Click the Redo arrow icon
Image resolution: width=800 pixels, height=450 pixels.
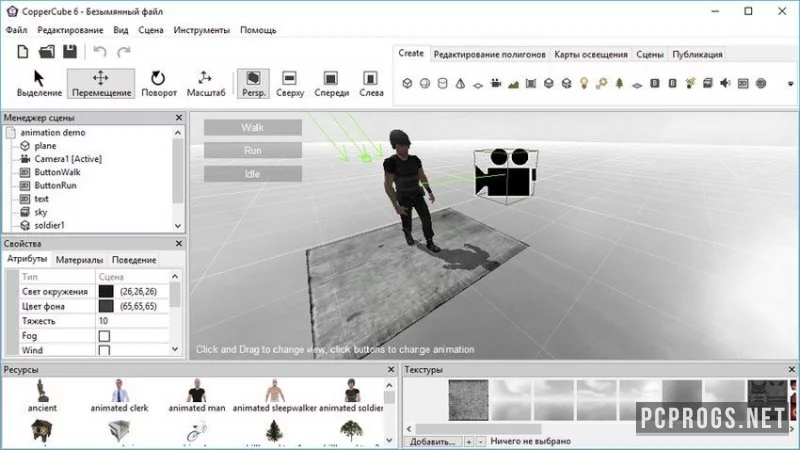124,52
